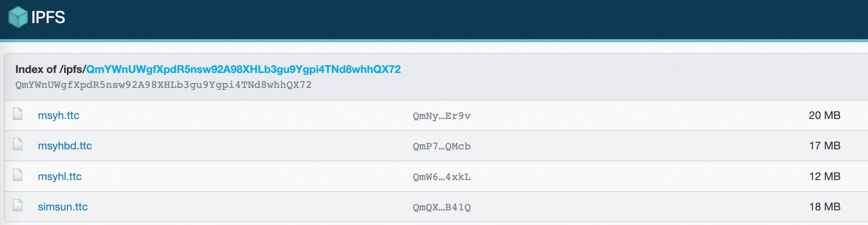868x225 pixels.
Task: Open the msyh.ttc file link
Action: (x=58, y=116)
